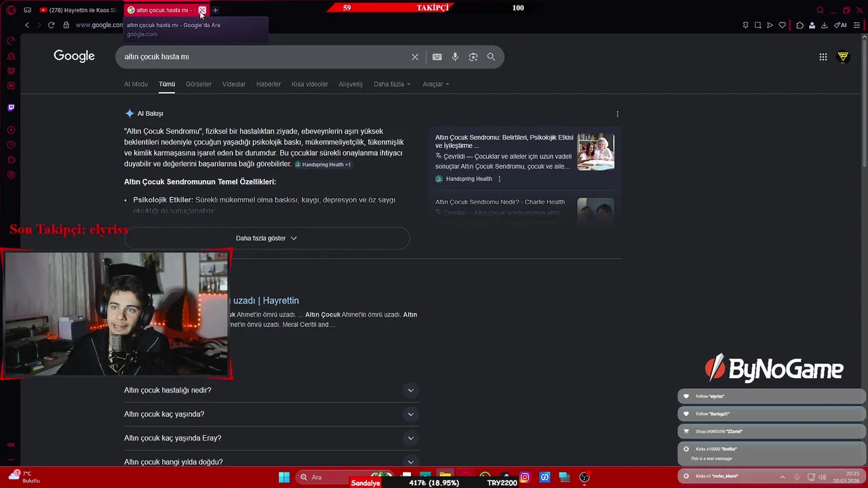
Task: Open the Opera GX main menu logo
Action: click(11, 10)
